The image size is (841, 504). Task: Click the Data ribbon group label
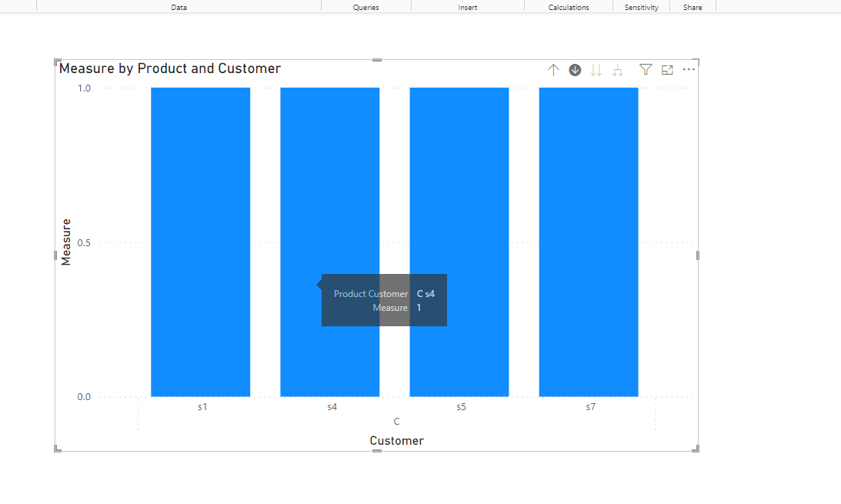point(179,8)
